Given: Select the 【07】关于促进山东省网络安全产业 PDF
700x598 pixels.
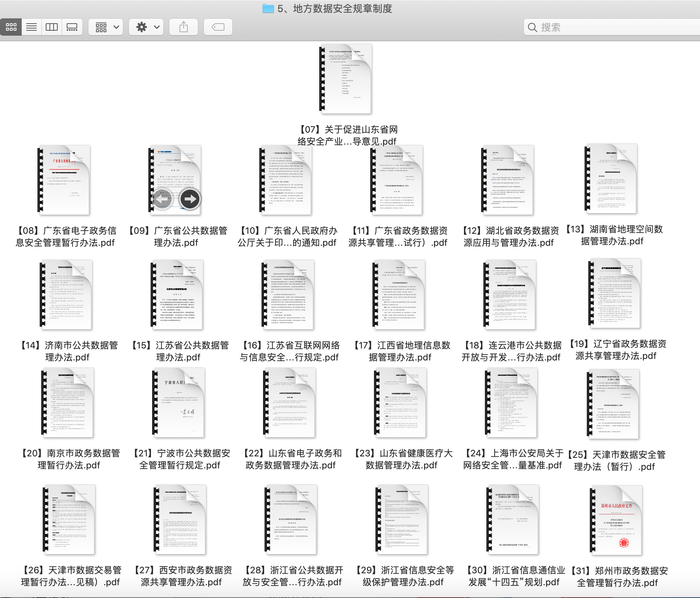Looking at the screenshot, I should pos(346,79).
